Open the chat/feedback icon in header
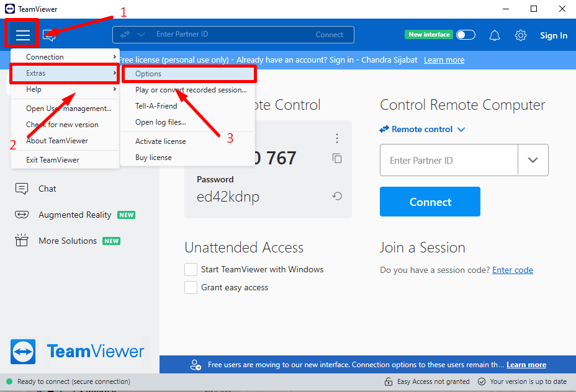Image resolution: width=576 pixels, height=392 pixels. pos(49,35)
